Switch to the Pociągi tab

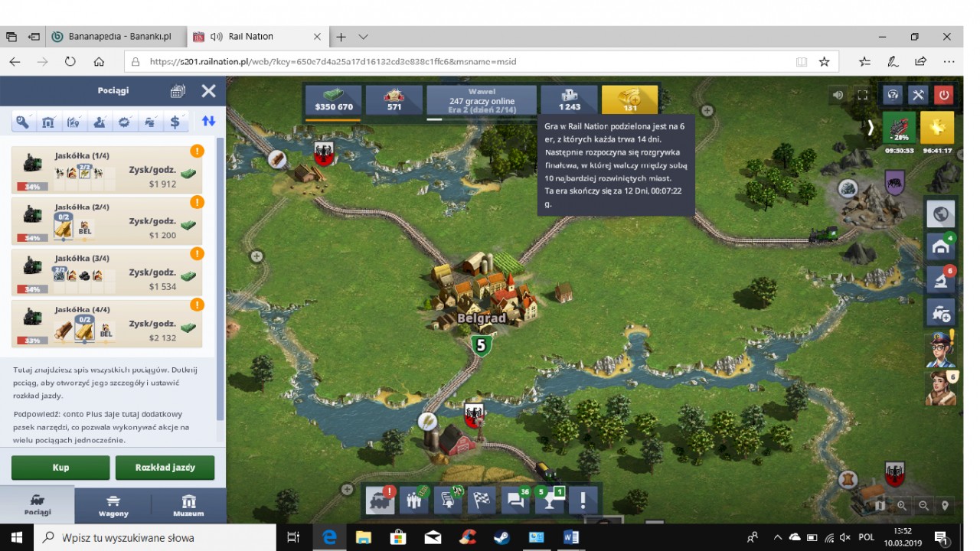click(37, 505)
